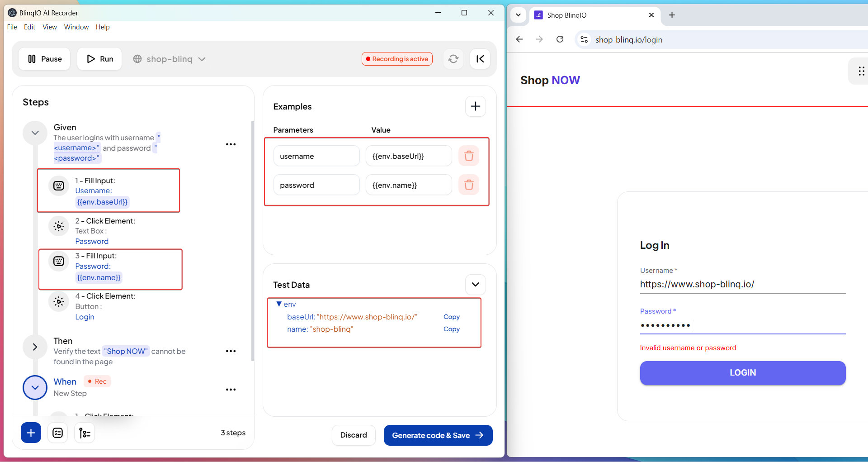Open the File menu

[x=12, y=27]
